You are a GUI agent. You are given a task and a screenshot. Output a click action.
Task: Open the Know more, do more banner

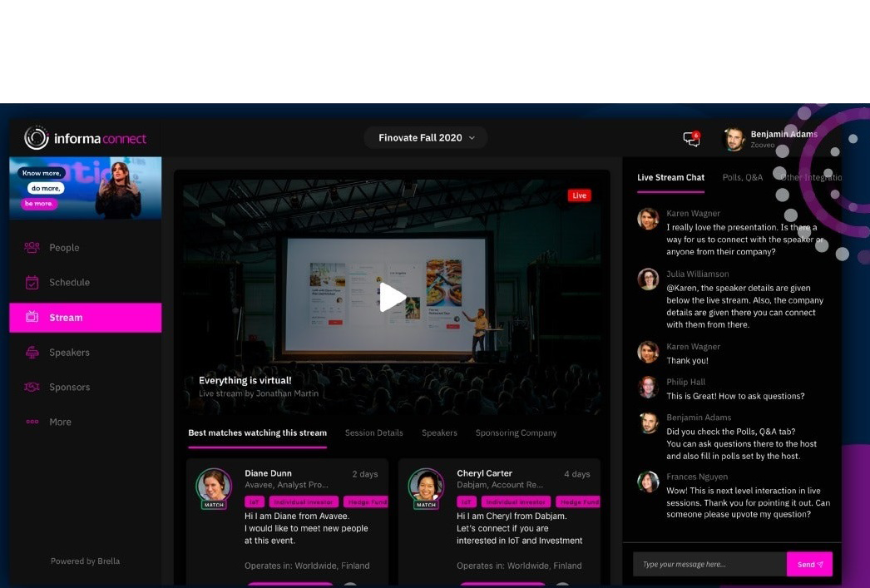(86, 188)
